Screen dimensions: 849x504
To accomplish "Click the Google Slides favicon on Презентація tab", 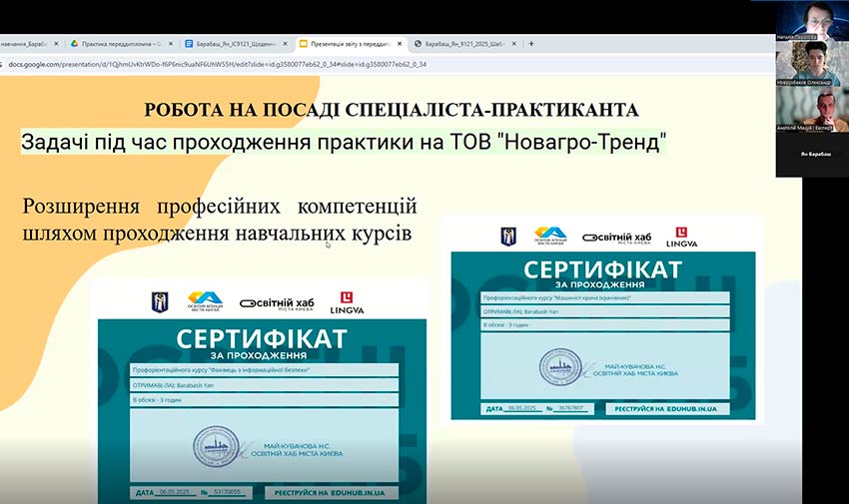I will point(304,44).
